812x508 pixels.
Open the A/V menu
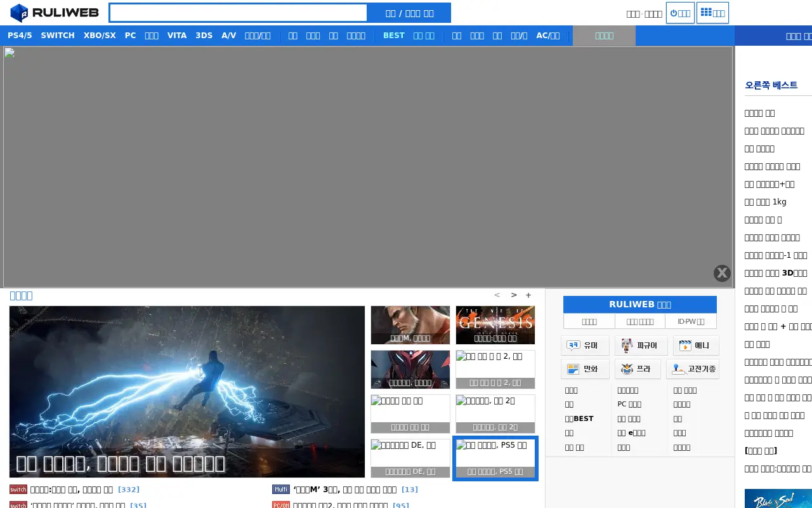pos(229,36)
